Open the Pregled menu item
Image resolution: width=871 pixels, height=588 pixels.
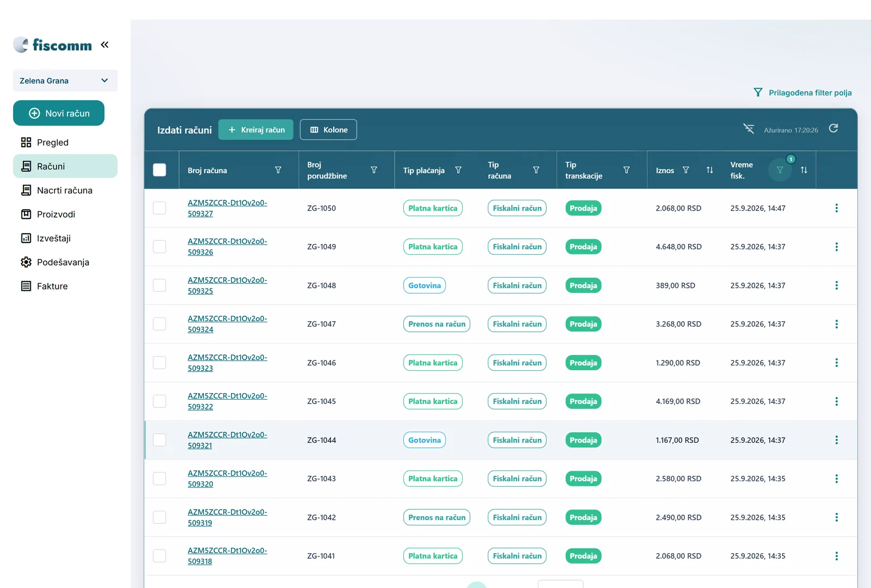(65, 143)
